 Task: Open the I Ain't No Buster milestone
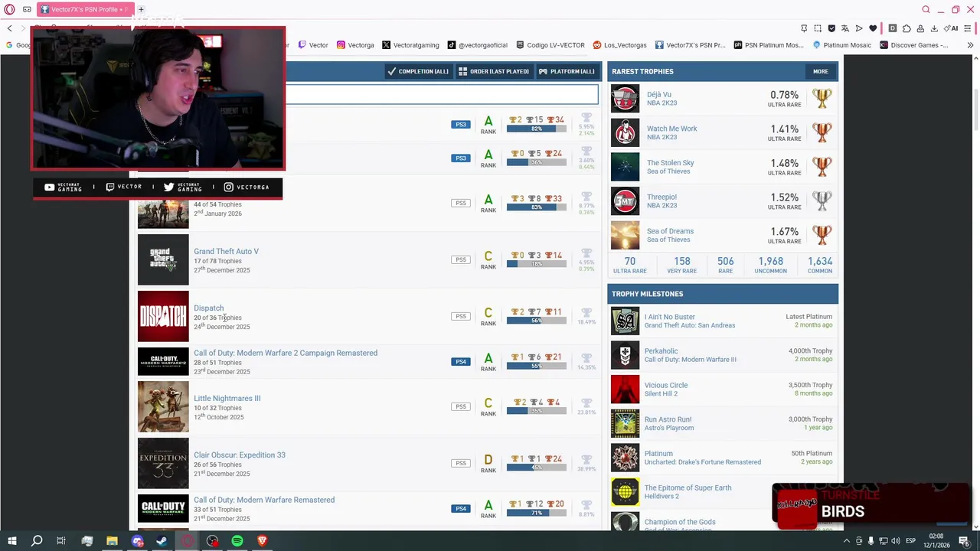(x=669, y=316)
